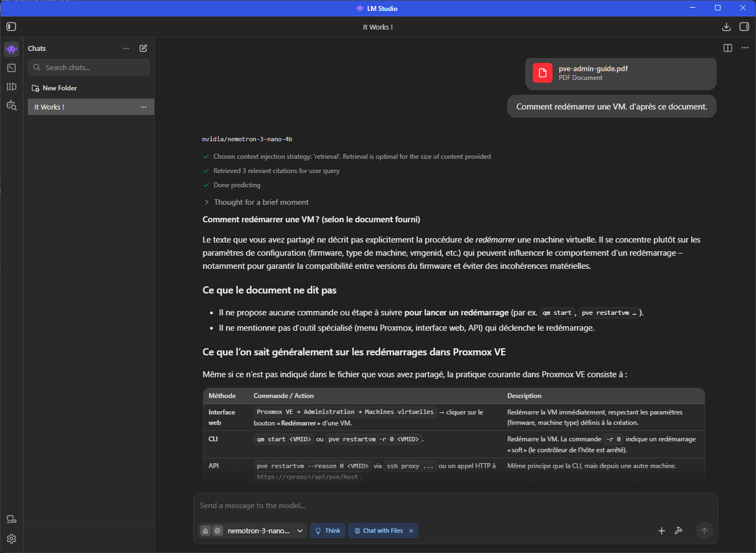The image size is (756, 553).
Task: Create a New Folder in chats
Action: tap(54, 88)
